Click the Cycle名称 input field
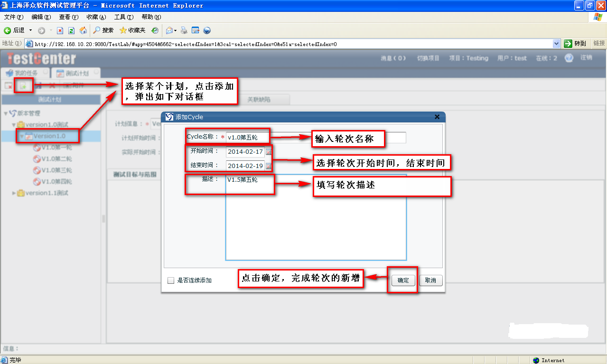Image resolution: width=607 pixels, height=364 pixels. 316,138
